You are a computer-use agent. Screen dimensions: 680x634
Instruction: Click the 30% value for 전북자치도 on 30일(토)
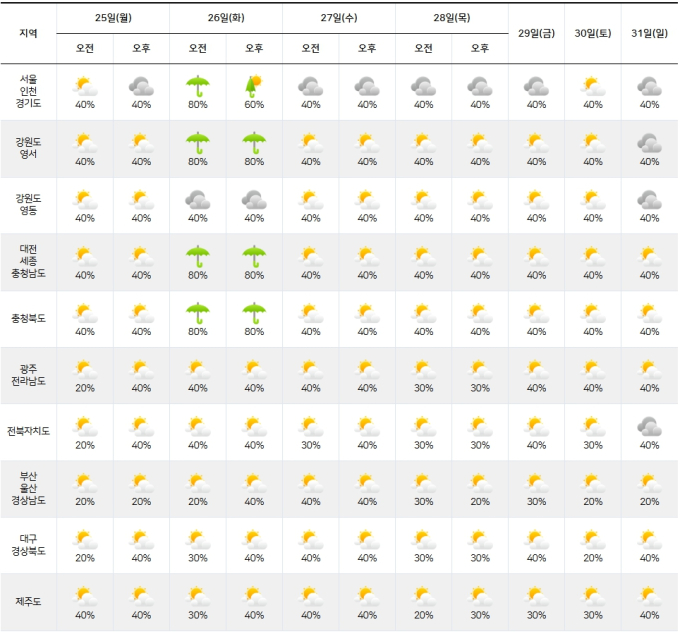pos(593,445)
